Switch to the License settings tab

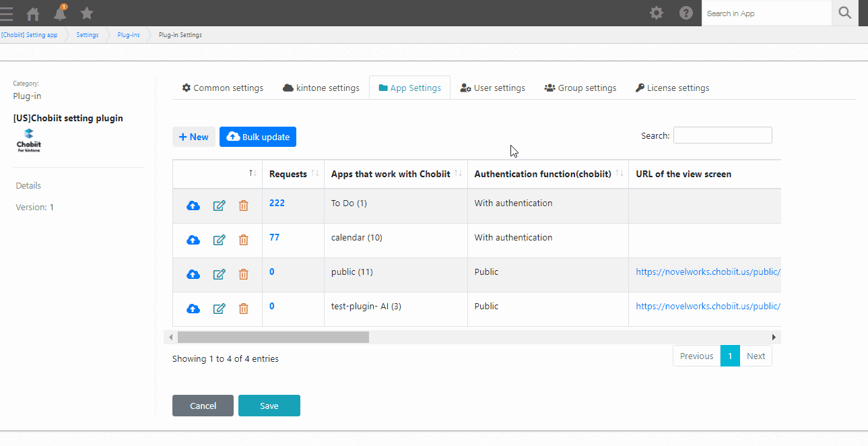(672, 88)
